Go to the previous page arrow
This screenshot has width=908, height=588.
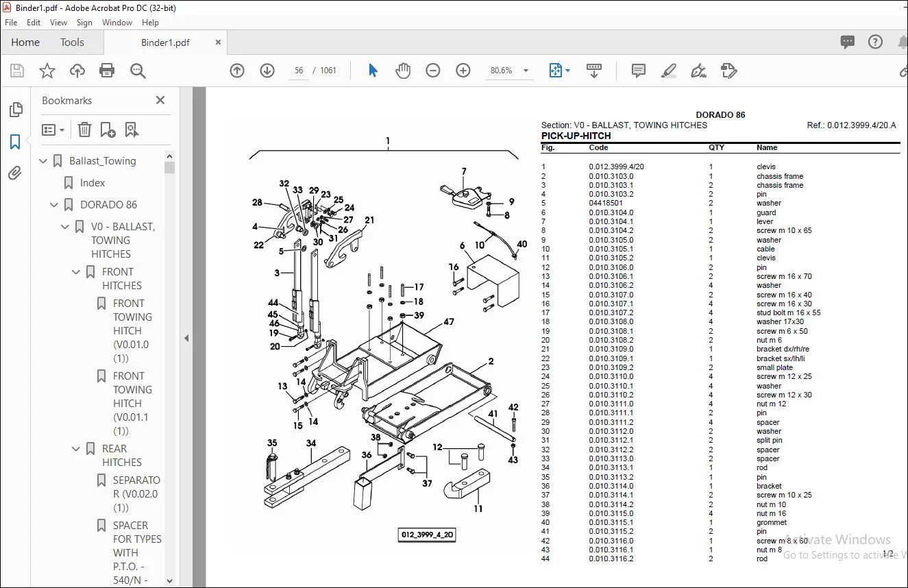[237, 71]
